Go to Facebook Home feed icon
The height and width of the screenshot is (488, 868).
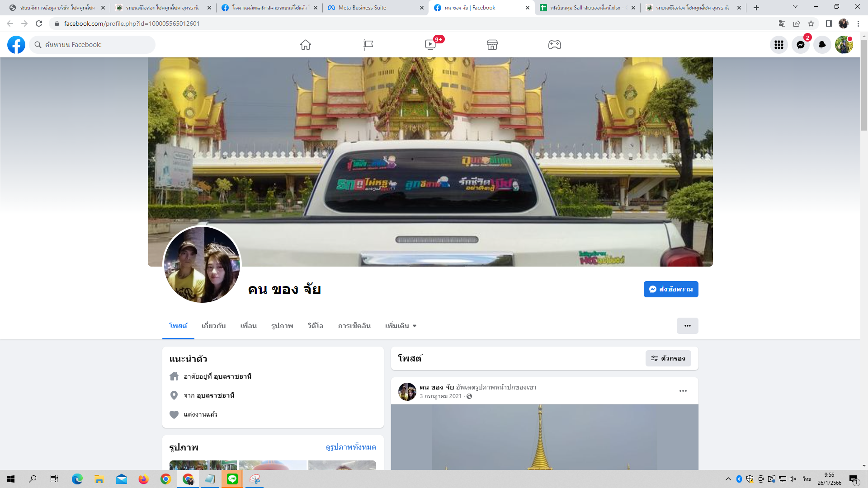[306, 45]
